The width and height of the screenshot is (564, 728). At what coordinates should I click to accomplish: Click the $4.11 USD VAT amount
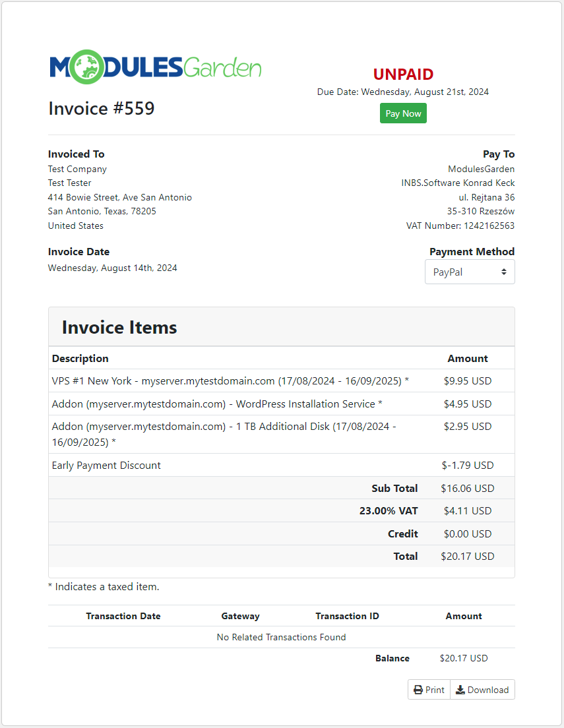[468, 510]
